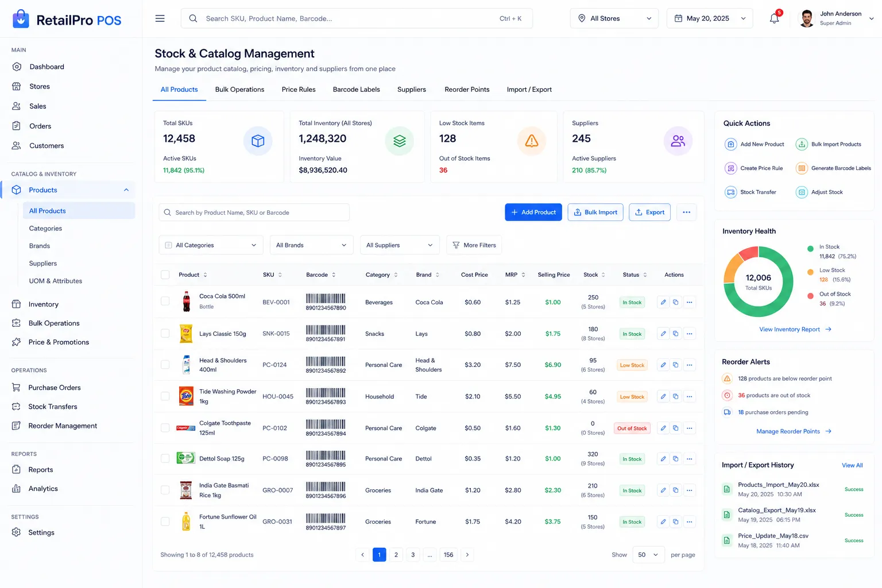Open the More Filters button
The width and height of the screenshot is (882, 588).
[x=474, y=245]
